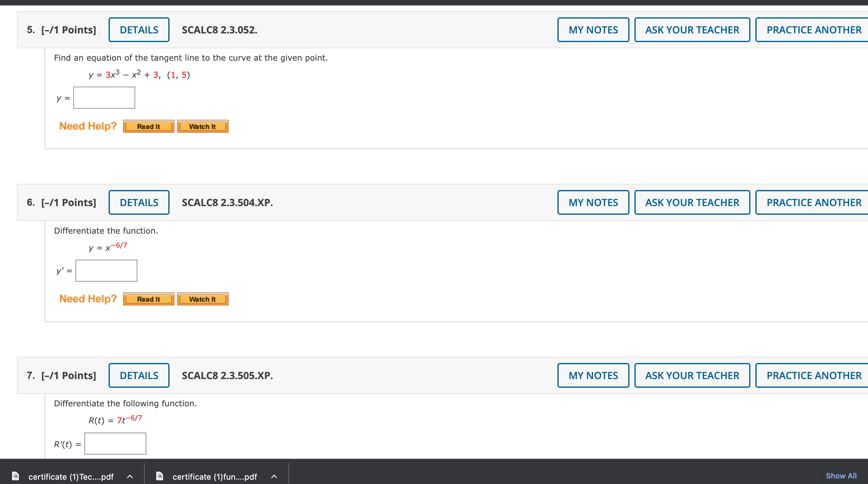Screen dimensions: 868x484
Task: Click PDF file icon for certificate (1)fun download
Action: pos(160,476)
